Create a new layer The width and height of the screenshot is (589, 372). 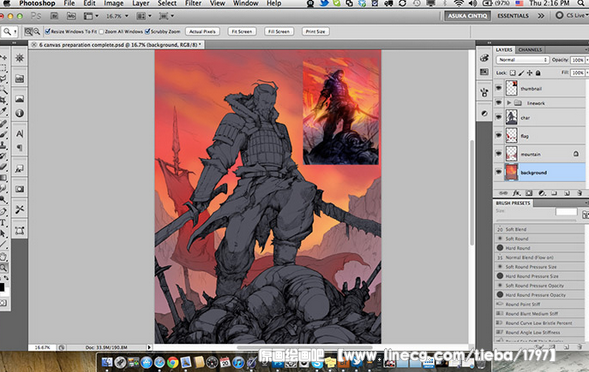(567, 193)
